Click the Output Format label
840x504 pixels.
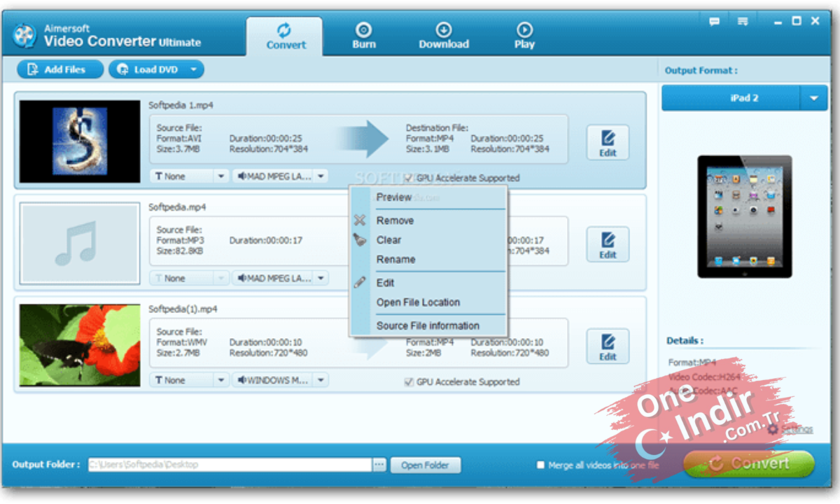[701, 70]
